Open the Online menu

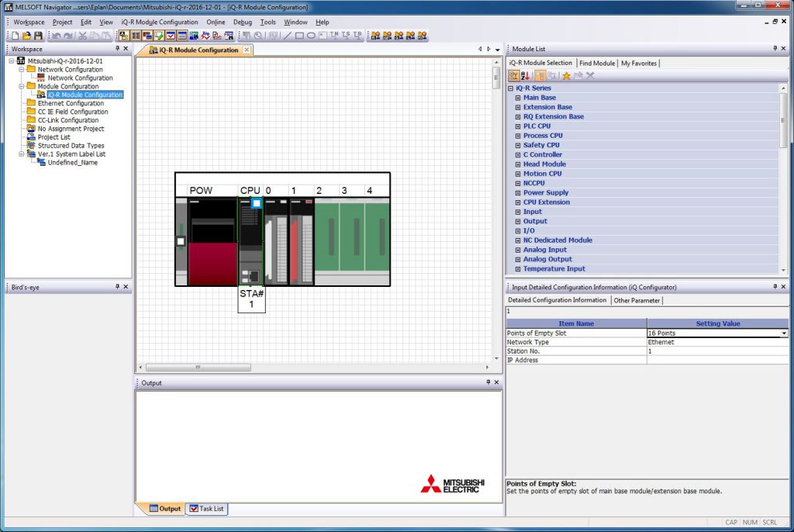216,22
